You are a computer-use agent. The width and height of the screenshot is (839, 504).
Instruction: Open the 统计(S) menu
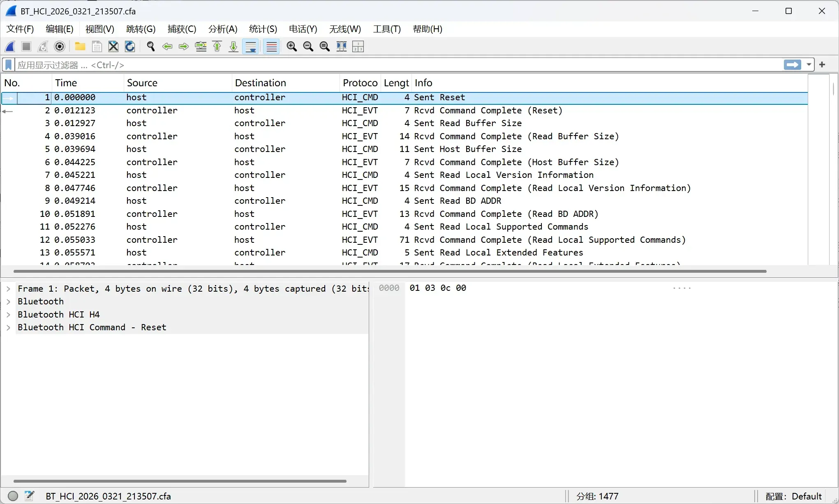click(x=263, y=29)
